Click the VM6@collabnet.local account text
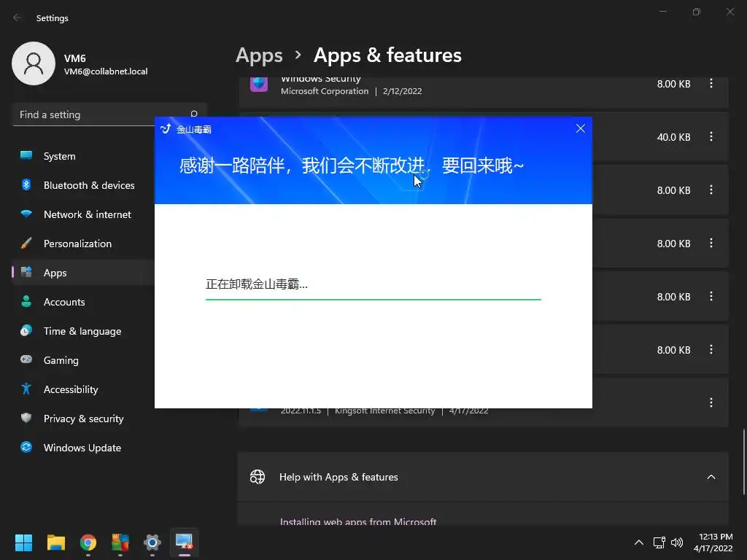Image resolution: width=747 pixels, height=560 pixels. [106, 71]
